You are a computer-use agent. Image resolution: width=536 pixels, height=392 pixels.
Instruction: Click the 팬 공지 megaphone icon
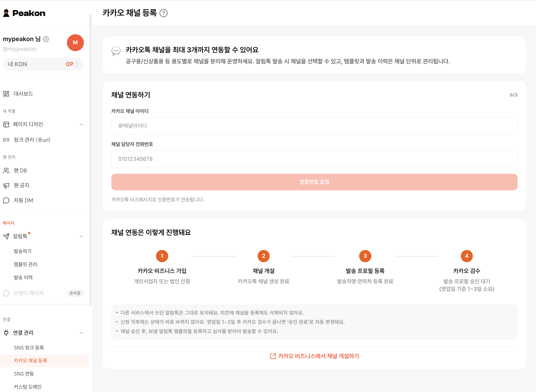6,185
